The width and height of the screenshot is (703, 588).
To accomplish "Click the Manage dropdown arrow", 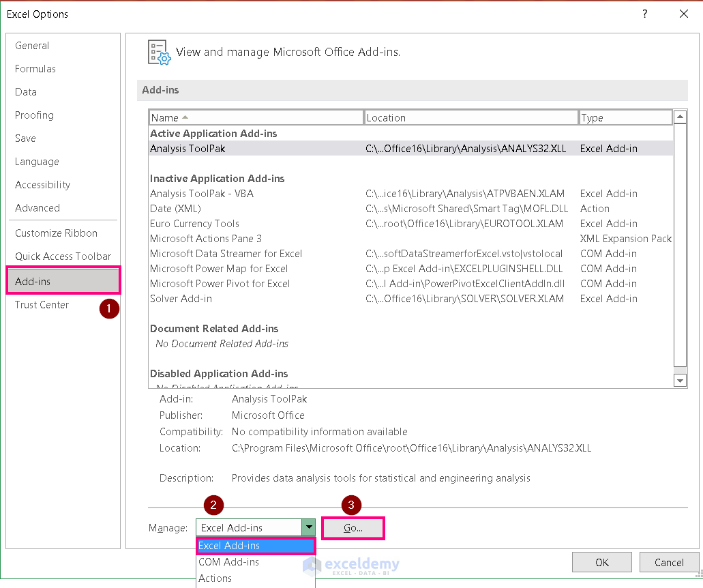I will 309,527.
